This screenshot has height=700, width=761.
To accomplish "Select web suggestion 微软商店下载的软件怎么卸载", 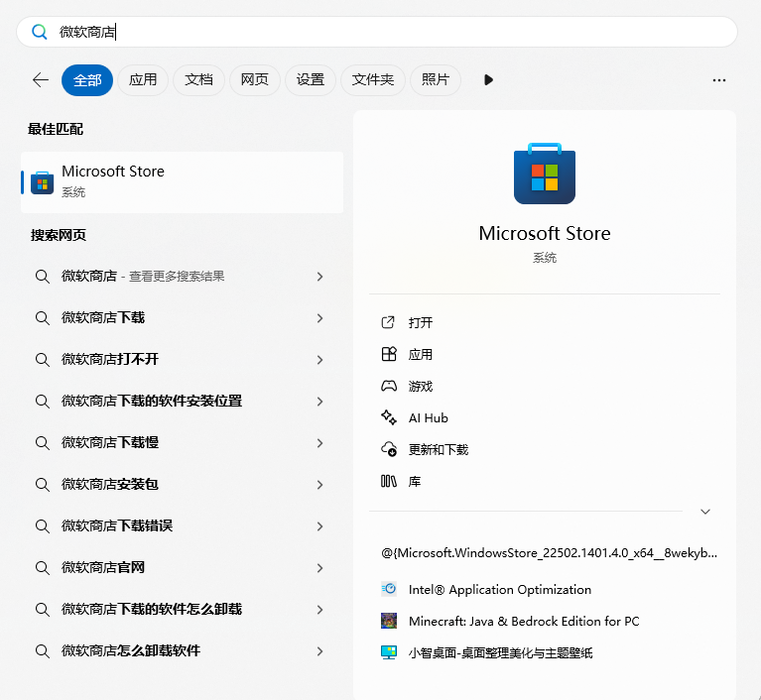I will 180,610.
